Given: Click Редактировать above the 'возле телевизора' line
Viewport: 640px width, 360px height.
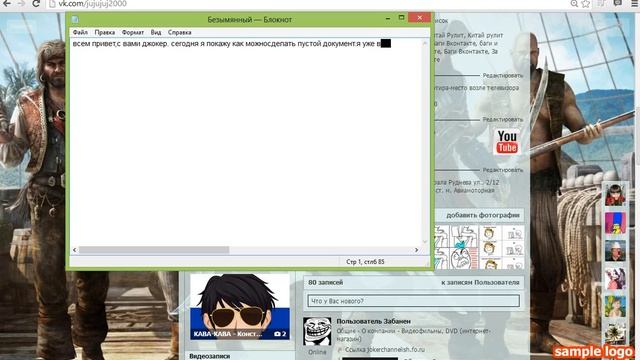Looking at the screenshot, I should (x=503, y=76).
